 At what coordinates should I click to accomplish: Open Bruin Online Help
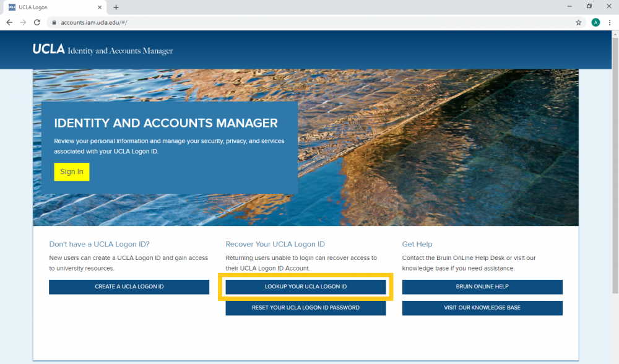(x=482, y=287)
